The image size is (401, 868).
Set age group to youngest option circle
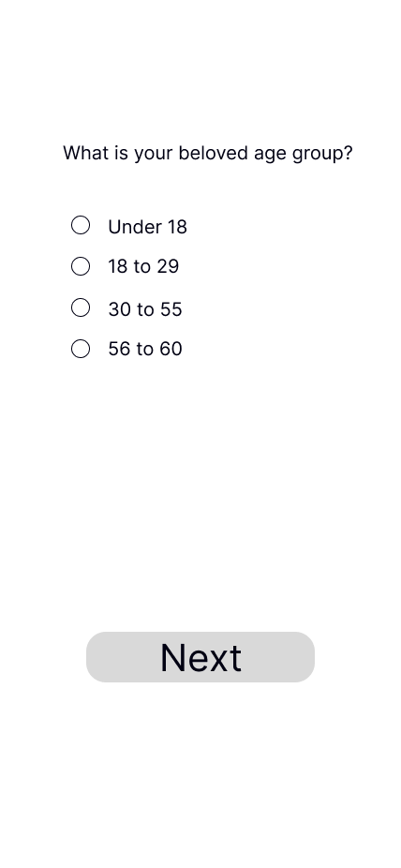point(81,225)
